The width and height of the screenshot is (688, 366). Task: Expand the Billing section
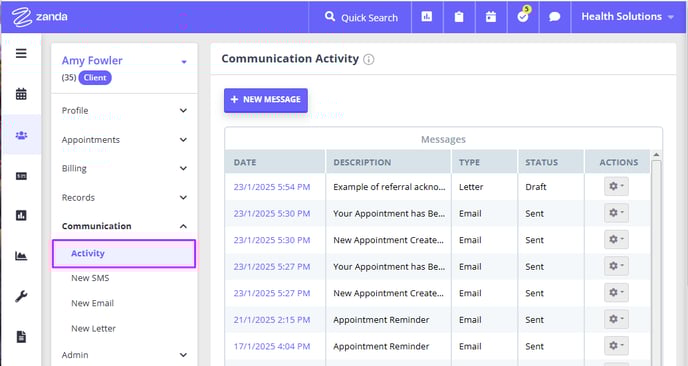coord(124,169)
